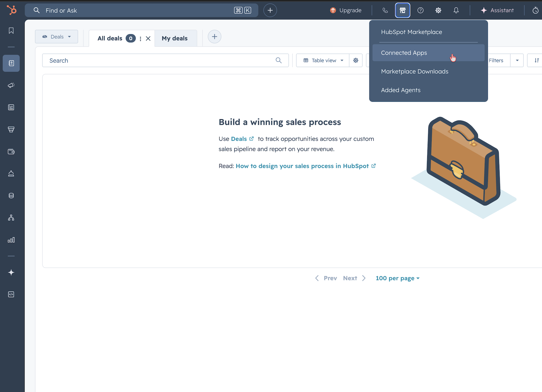Click the global create plus button
This screenshot has height=392, width=542.
pyautogui.click(x=270, y=10)
